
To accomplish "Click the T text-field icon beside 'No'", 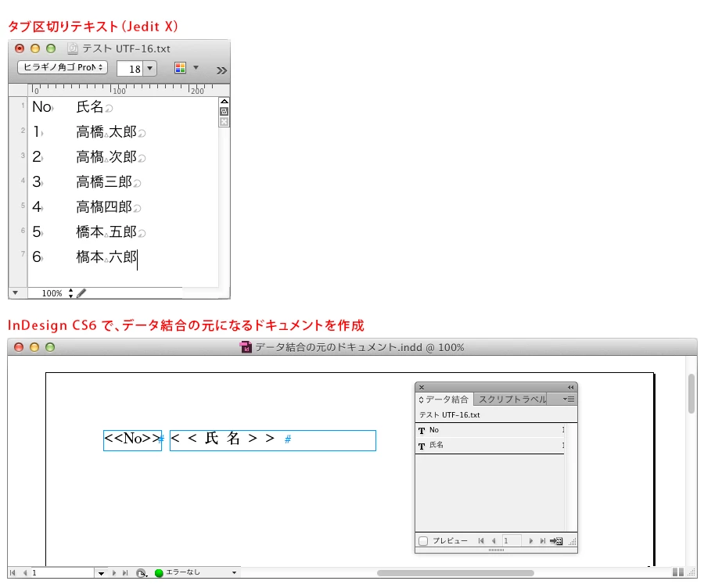I will [x=422, y=431].
